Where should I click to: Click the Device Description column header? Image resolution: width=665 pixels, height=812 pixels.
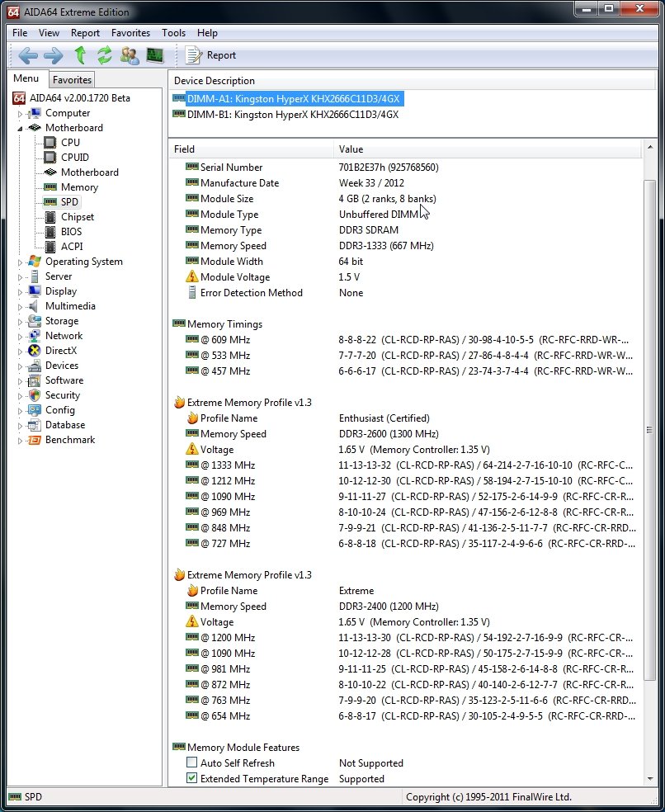pos(413,81)
